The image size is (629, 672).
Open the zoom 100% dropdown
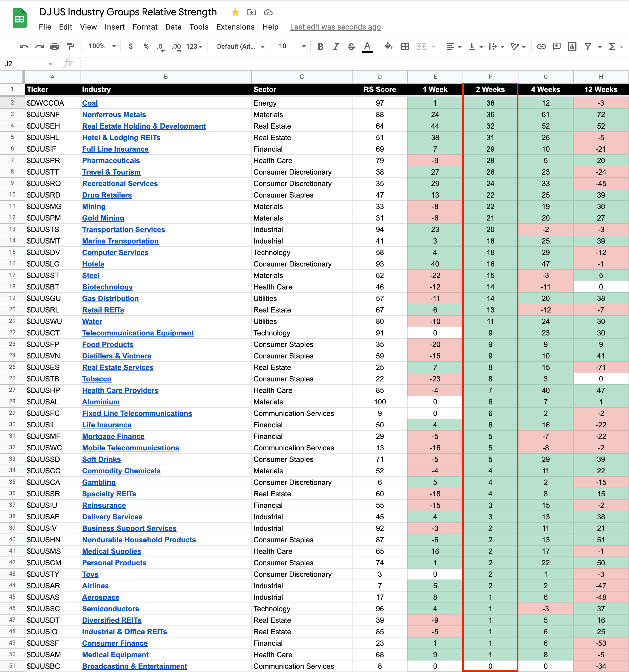[x=102, y=46]
